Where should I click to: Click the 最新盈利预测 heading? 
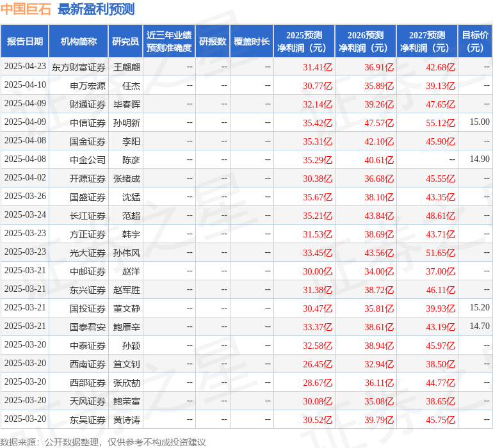pyautogui.click(x=96, y=9)
